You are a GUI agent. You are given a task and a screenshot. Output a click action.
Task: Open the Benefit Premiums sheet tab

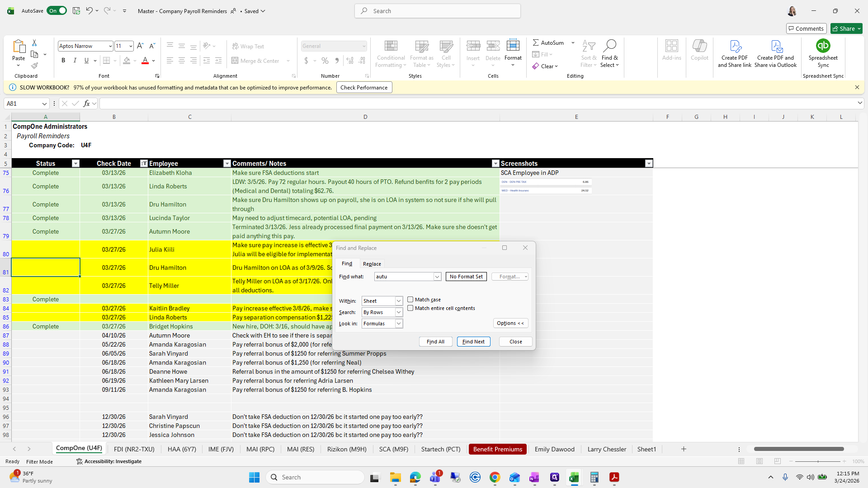497,449
